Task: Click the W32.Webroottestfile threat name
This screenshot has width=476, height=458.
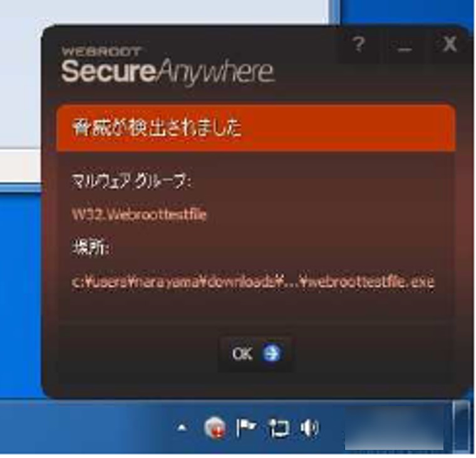Action: pyautogui.click(x=139, y=214)
